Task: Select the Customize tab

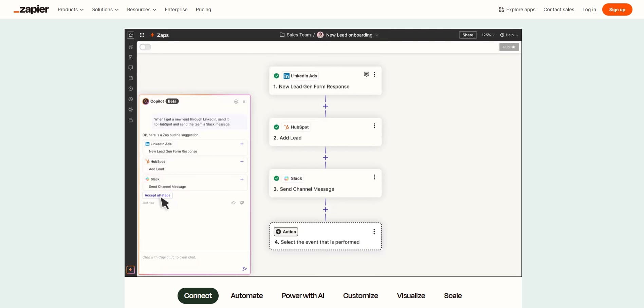Action: [x=361, y=296]
